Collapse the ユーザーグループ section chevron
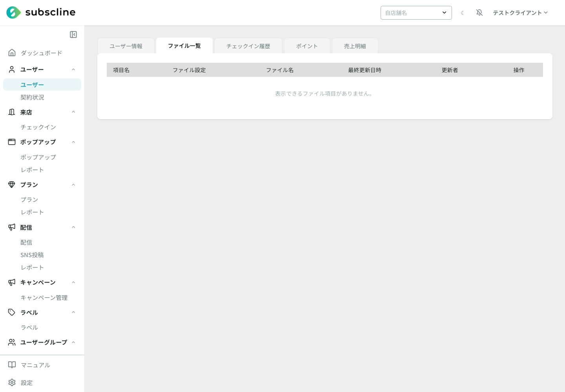Image resolution: width=565 pixels, height=392 pixels. [73, 342]
